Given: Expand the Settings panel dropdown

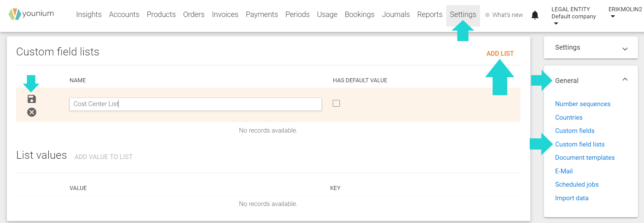Looking at the screenshot, I should tap(625, 49).
